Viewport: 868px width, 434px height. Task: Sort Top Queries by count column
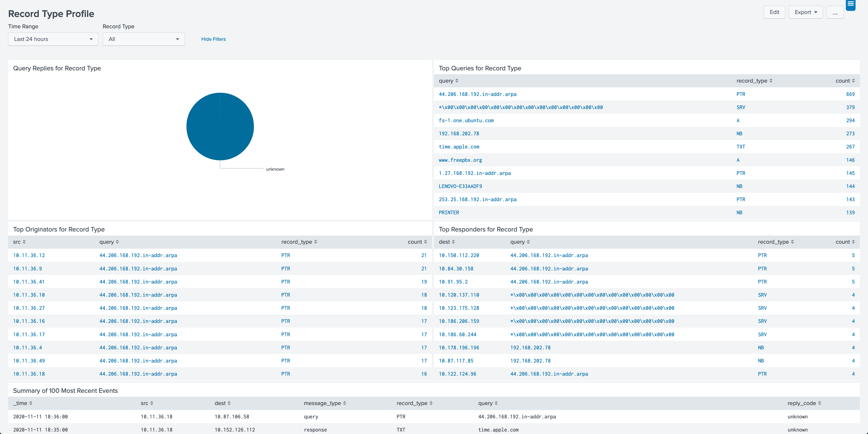[x=845, y=81]
